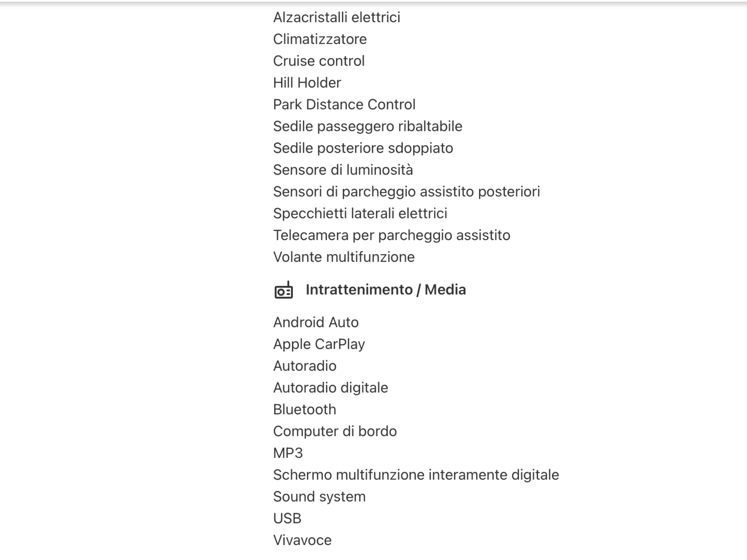Select the Alzacristalli elettrici list item
Viewport: 747px width, 560px height.
click(336, 17)
